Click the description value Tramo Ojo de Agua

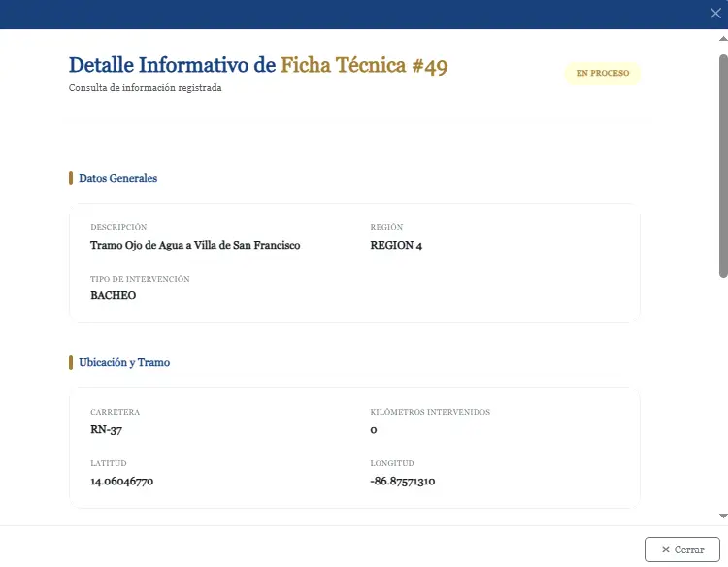point(195,246)
